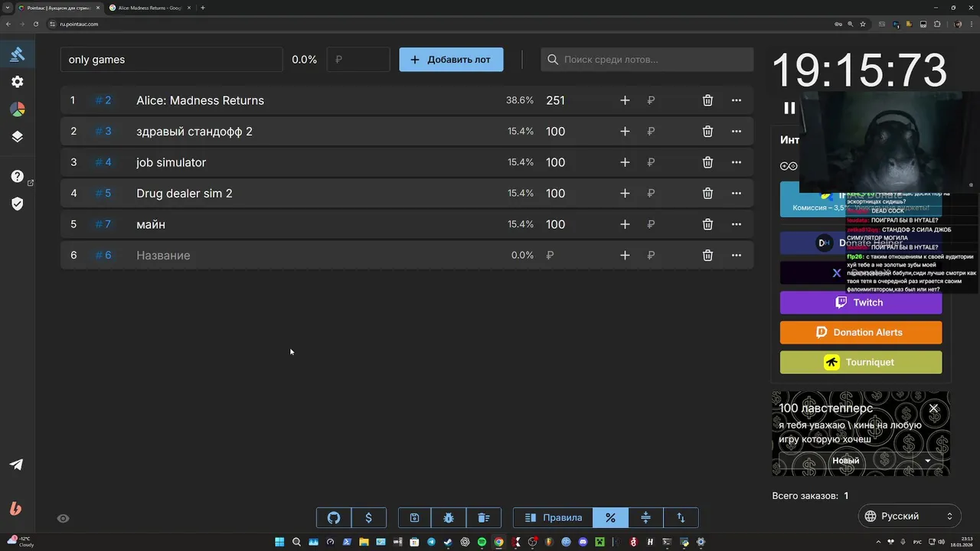Viewport: 980px width, 551px height.
Task: Select the lot name Alice: Madness Returns
Action: [200, 100]
